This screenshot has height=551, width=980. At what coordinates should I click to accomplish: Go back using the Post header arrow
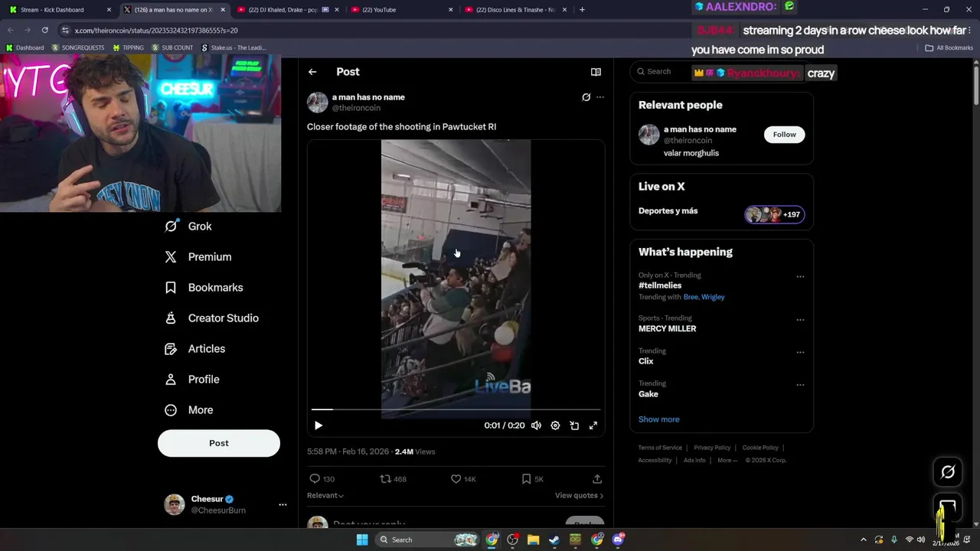(312, 72)
